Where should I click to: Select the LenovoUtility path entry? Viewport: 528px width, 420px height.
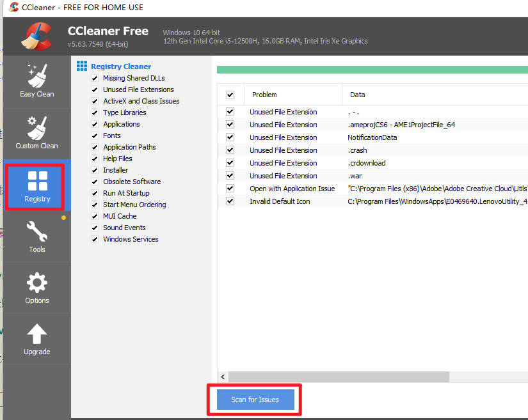click(x=438, y=201)
